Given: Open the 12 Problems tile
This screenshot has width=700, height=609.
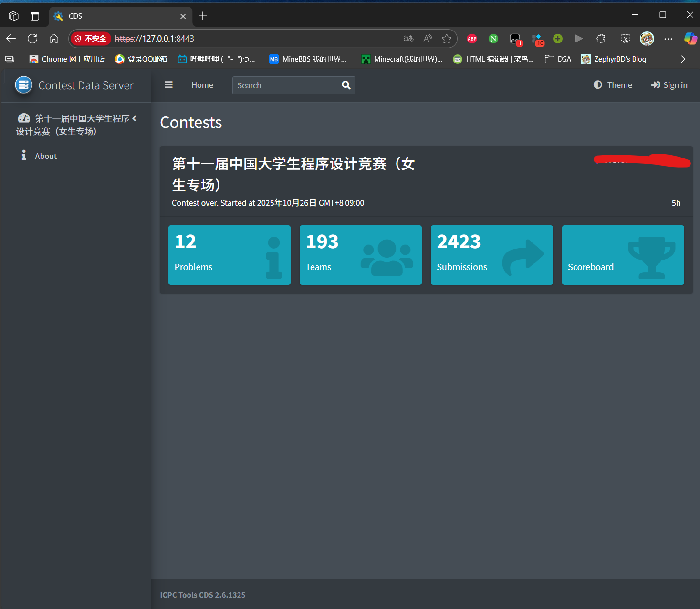Looking at the screenshot, I should point(229,255).
